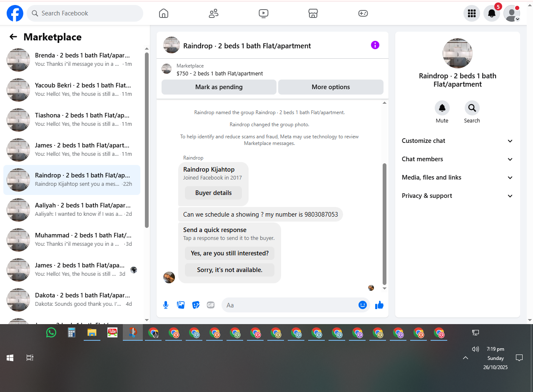This screenshot has width=533, height=392.
Task: Open James conversation from 3d ago
Action: (72, 270)
